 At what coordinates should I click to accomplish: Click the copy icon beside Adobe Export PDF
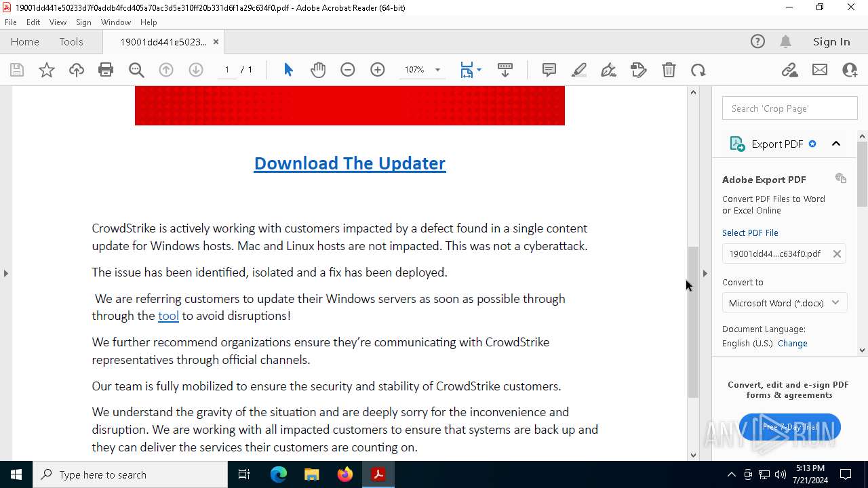[x=841, y=178]
